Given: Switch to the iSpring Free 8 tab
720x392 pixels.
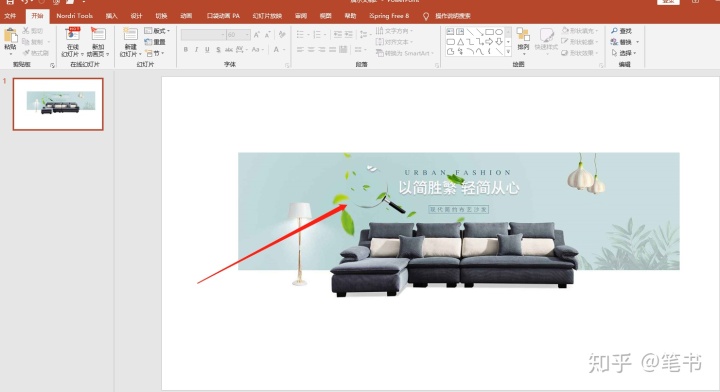Looking at the screenshot, I should click(x=389, y=16).
